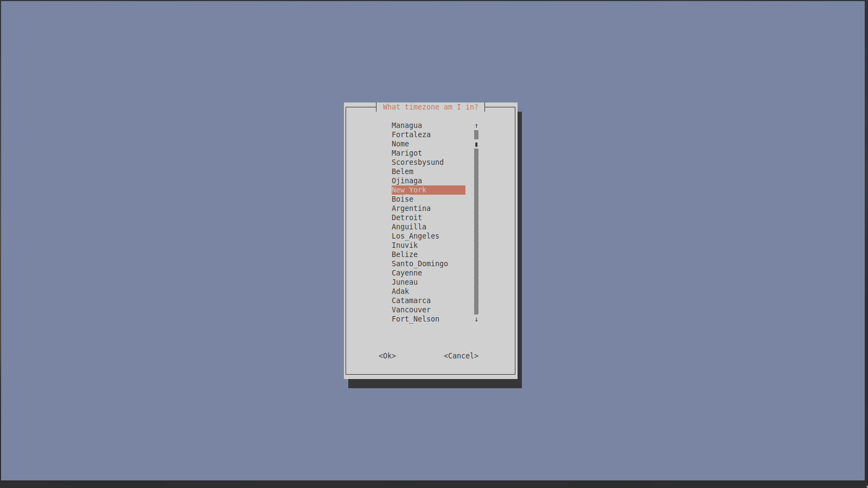
Task: Select Scoresbysund timezone entry
Action: point(418,162)
